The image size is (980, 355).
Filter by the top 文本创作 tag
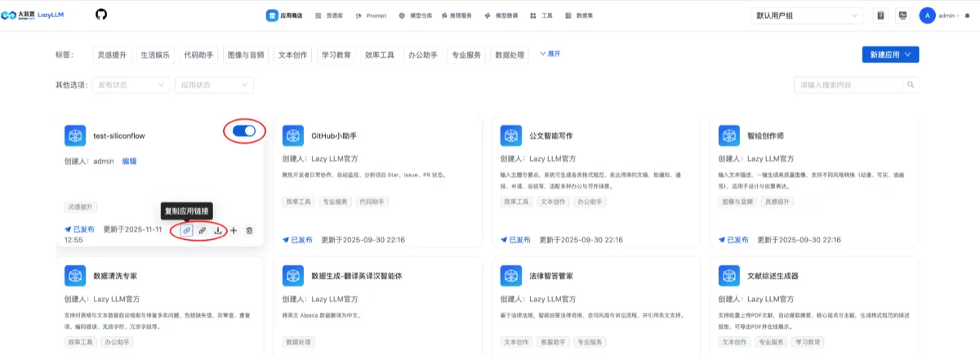point(292,55)
